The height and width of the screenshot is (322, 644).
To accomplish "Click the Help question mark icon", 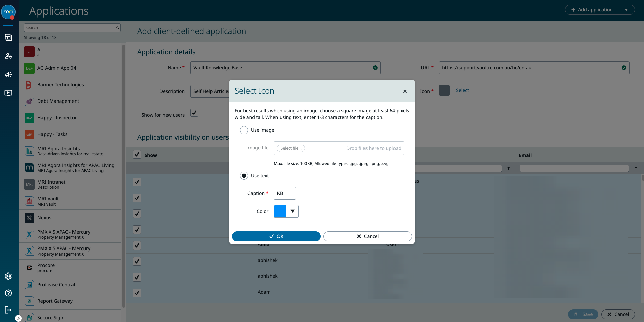I will (8, 293).
